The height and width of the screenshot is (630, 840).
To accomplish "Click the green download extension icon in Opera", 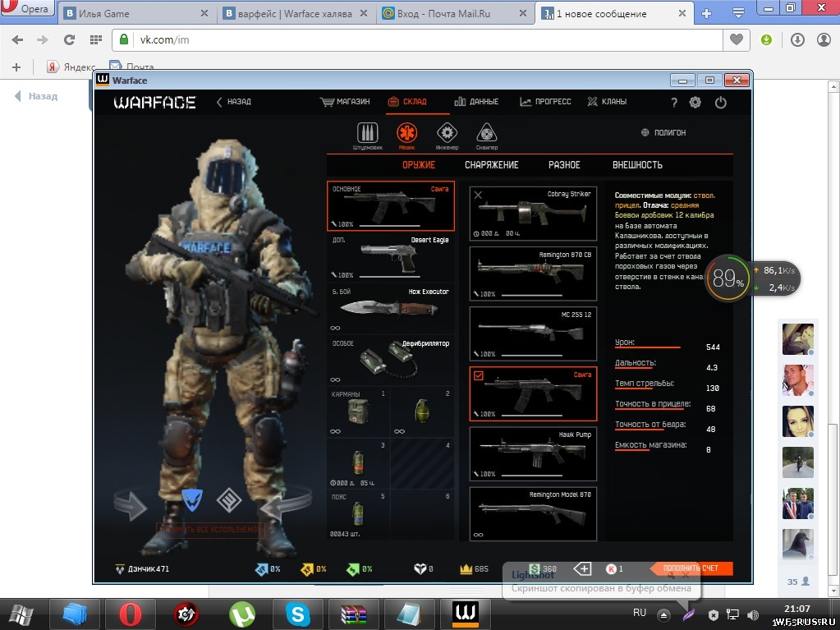I will [x=767, y=39].
